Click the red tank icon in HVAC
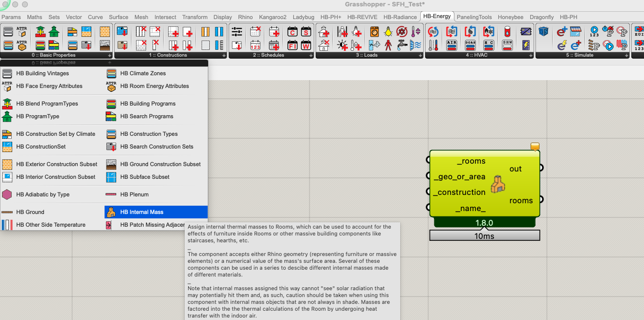The image size is (644, 320). point(507,32)
